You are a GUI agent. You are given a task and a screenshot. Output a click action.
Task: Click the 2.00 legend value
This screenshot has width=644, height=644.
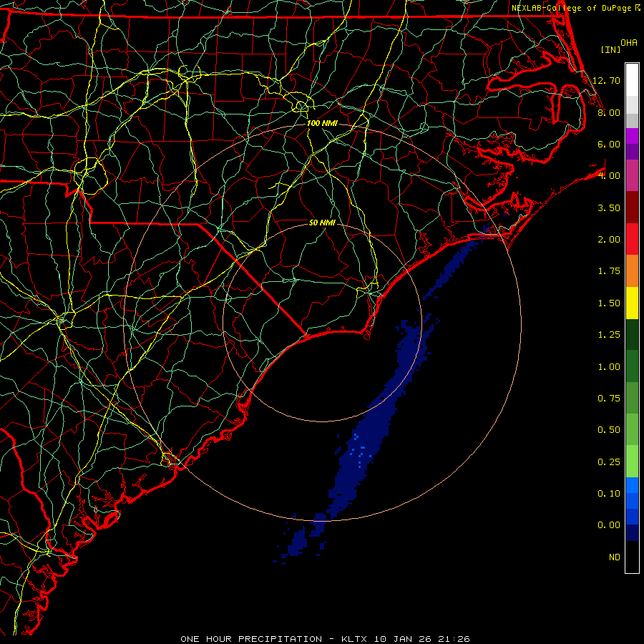[x=609, y=240]
